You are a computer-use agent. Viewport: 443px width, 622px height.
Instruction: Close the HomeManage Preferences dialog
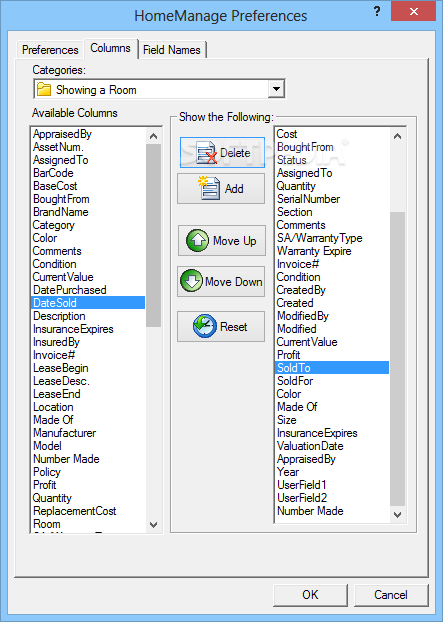tap(414, 12)
